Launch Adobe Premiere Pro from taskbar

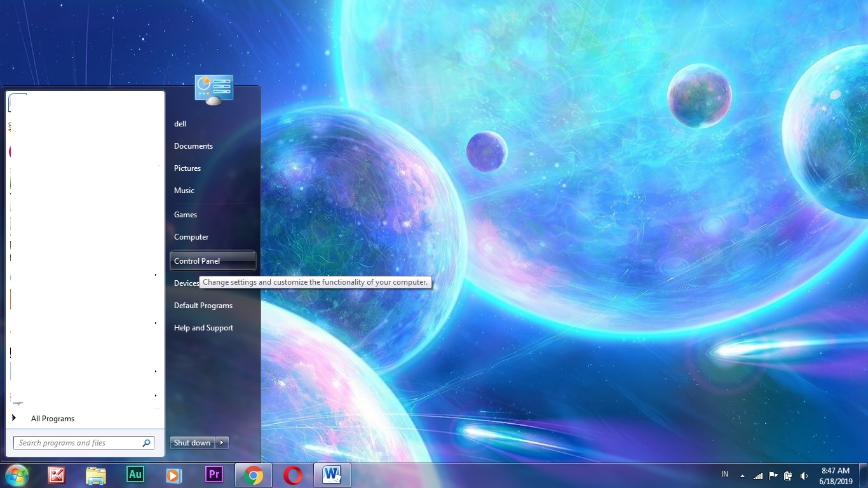214,475
